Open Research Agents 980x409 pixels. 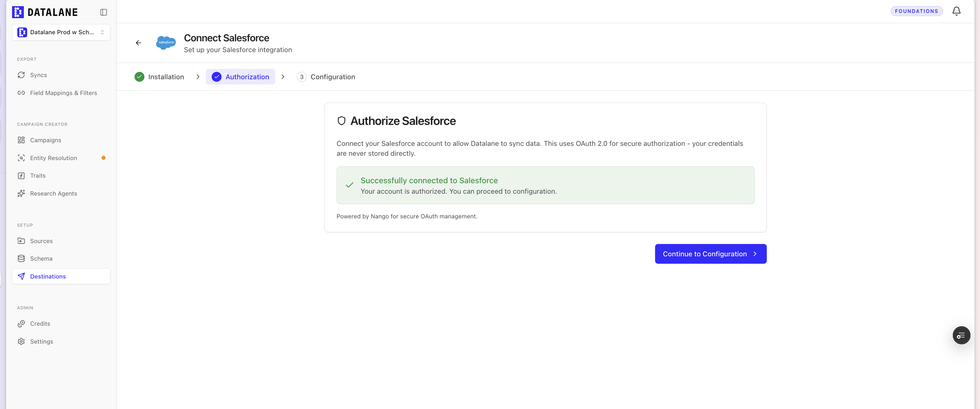[61, 193]
